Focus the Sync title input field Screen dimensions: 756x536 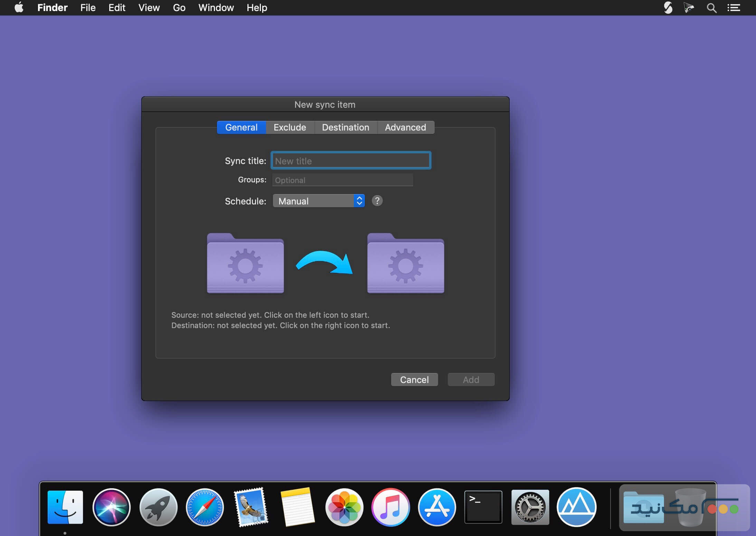pyautogui.click(x=351, y=161)
